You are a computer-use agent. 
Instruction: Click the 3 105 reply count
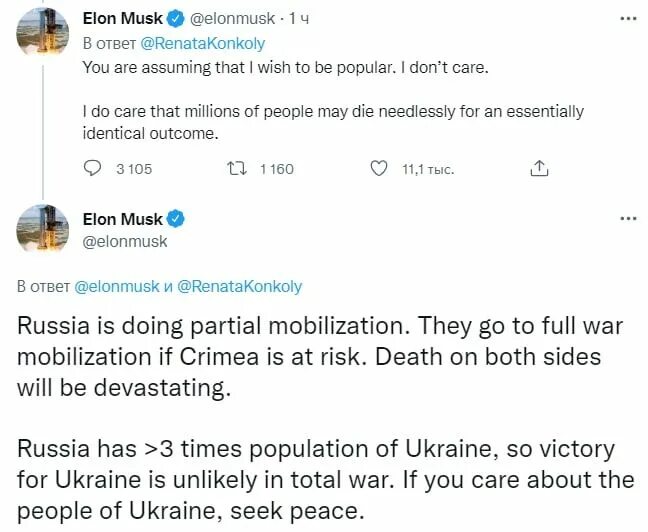point(134,169)
